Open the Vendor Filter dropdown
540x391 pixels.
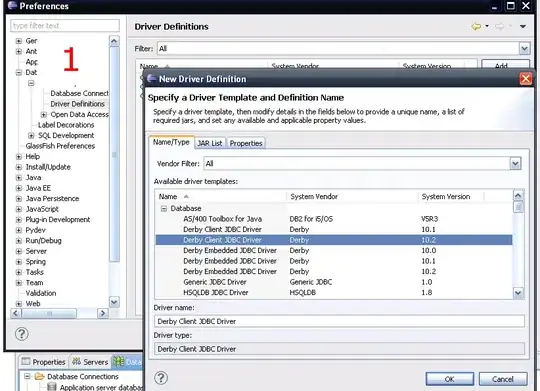click(x=515, y=164)
